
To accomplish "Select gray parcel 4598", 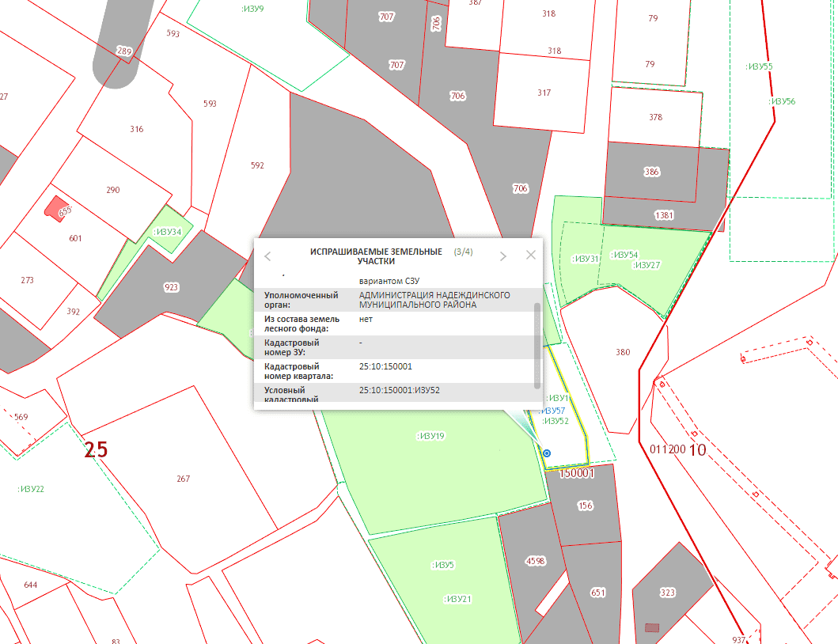I will [536, 561].
